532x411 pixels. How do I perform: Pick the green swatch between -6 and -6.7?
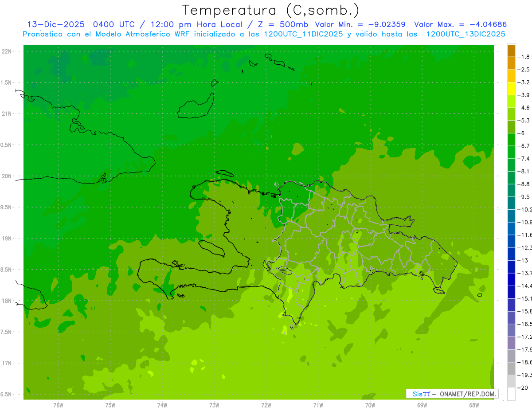[511, 140]
